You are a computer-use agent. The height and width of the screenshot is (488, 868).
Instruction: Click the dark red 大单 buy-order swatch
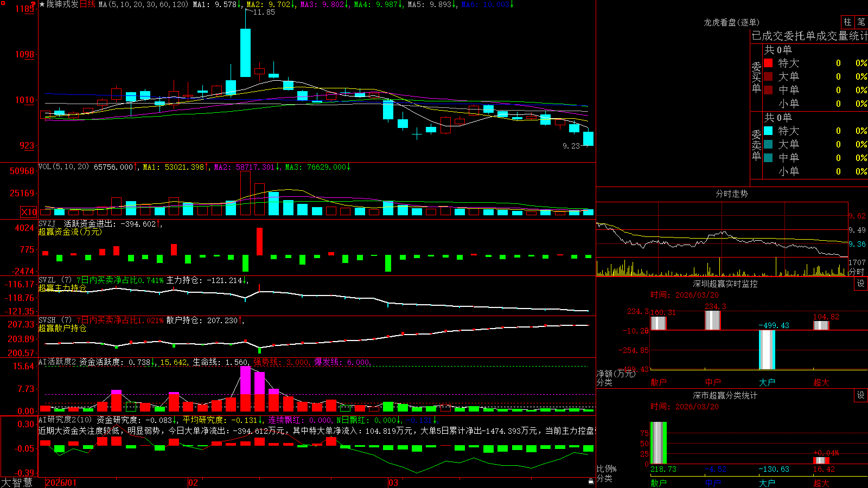[768, 76]
